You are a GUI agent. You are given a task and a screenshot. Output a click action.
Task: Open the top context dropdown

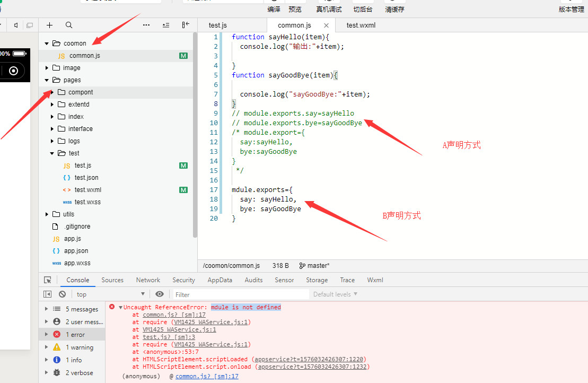point(110,294)
